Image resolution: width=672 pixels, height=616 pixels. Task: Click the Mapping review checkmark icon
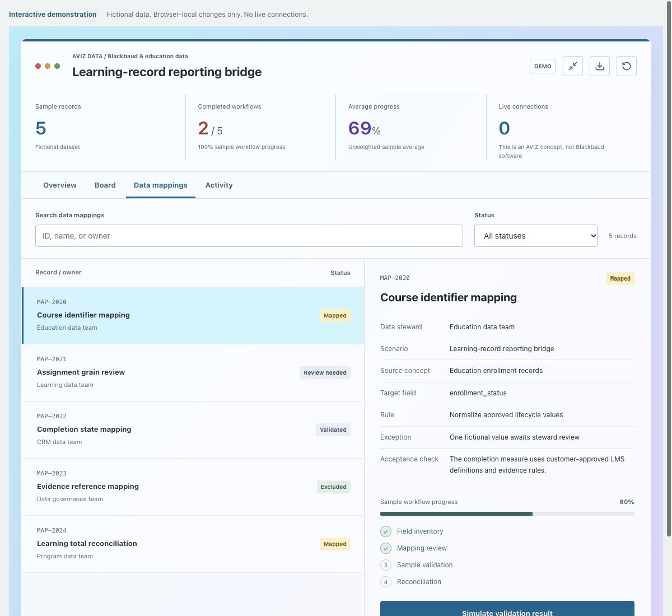pyautogui.click(x=386, y=548)
